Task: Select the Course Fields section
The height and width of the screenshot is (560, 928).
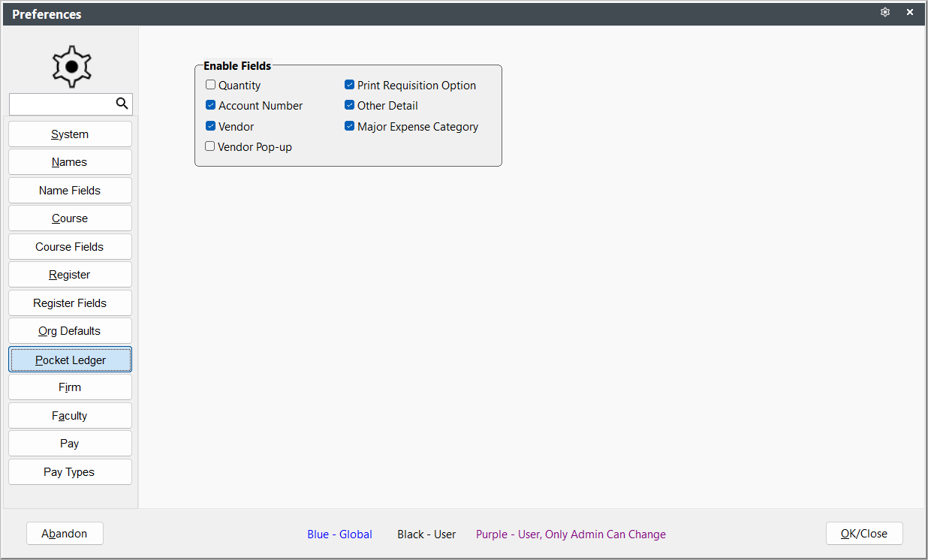Action: pos(70,247)
